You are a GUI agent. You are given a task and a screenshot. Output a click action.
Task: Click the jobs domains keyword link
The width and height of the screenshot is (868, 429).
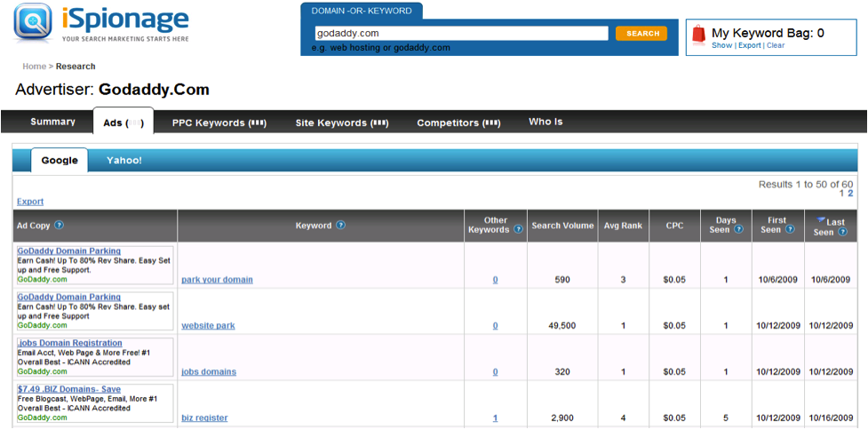(209, 371)
